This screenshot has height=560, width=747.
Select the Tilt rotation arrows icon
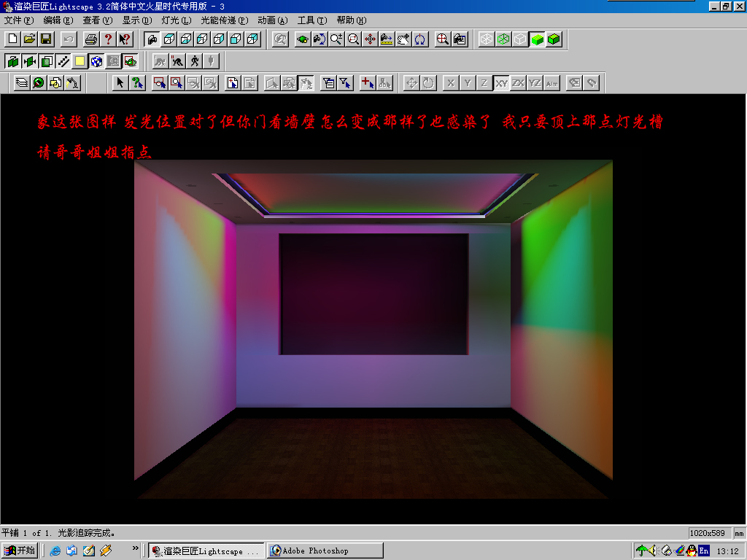point(419,39)
